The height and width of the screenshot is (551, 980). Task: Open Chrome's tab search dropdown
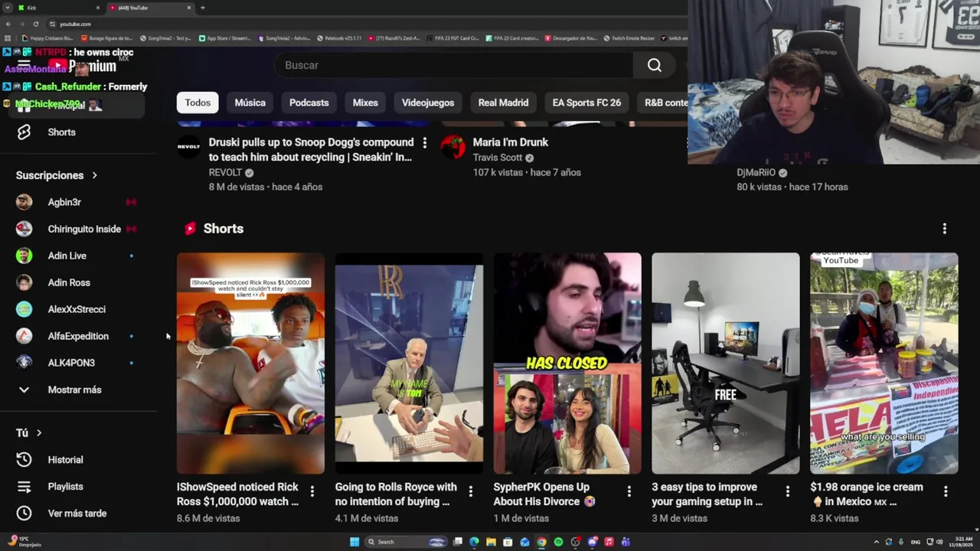[x=8, y=8]
